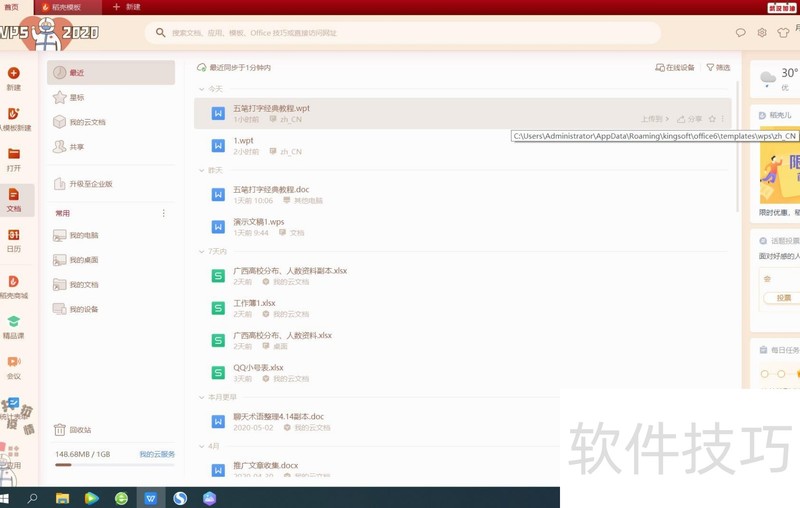This screenshot has width=800, height=508.
Task: Click 上传到 on the first file row
Action: (x=655, y=119)
